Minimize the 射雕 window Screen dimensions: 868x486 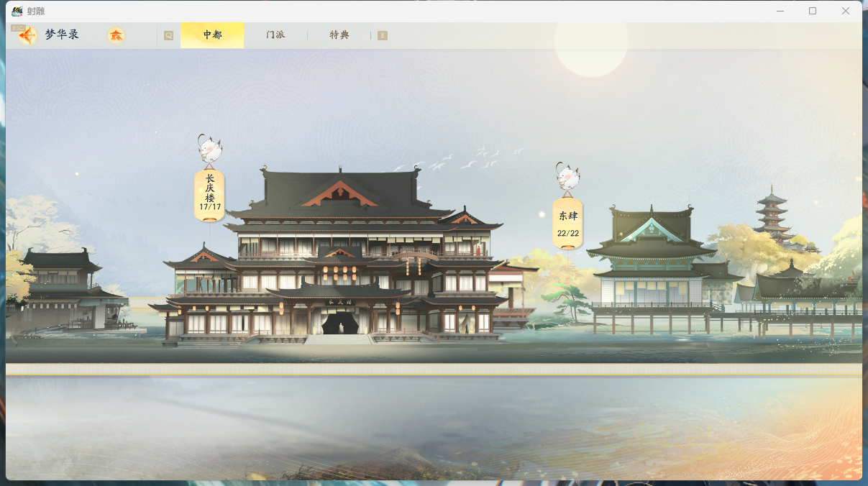(780, 11)
